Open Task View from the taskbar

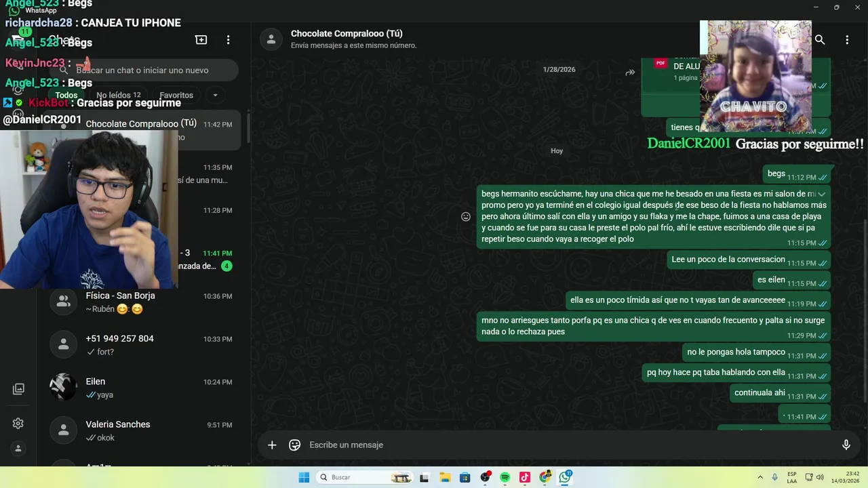(x=425, y=477)
